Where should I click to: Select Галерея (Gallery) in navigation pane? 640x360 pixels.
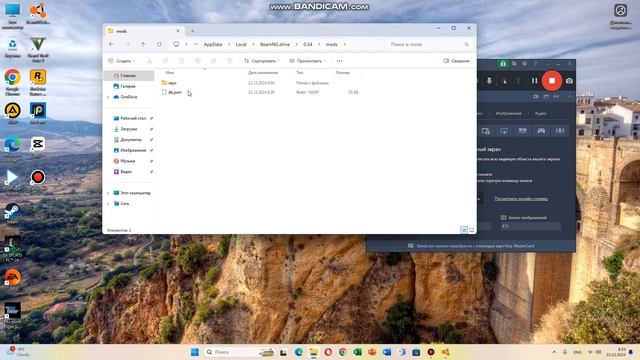point(128,86)
